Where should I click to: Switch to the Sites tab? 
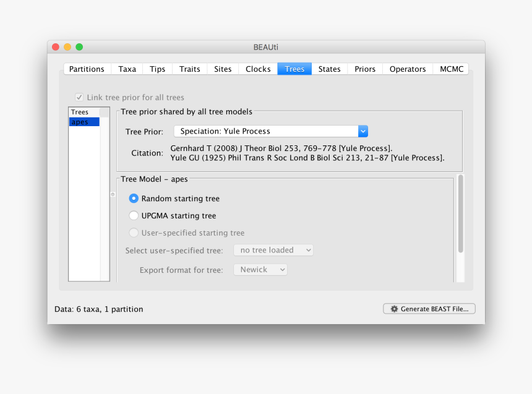222,69
